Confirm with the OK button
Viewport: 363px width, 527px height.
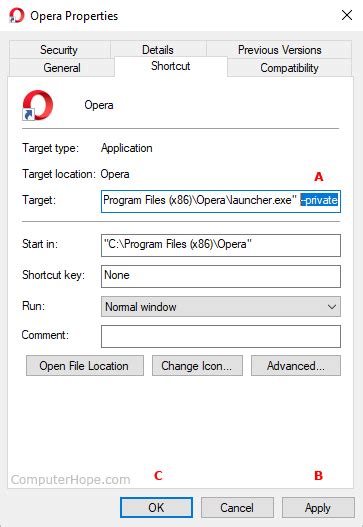pyautogui.click(x=156, y=508)
